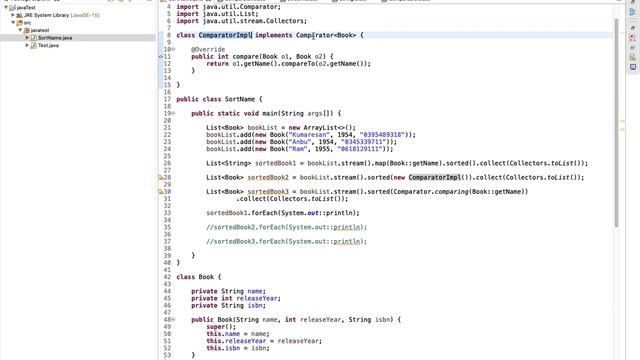
Task: Click the editor vertical scrollbar thumb
Action: [x=616, y=122]
